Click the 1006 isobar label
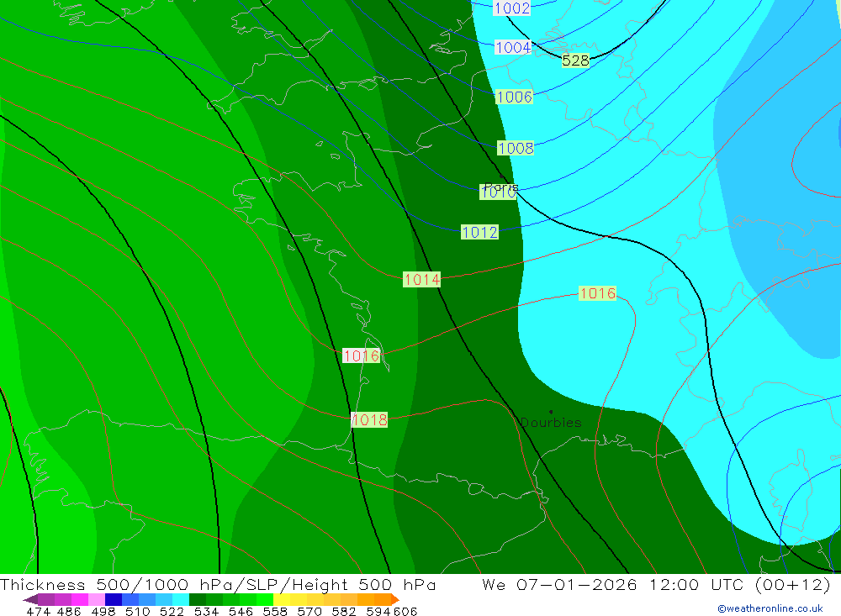The height and width of the screenshot is (616, 841). click(x=515, y=97)
